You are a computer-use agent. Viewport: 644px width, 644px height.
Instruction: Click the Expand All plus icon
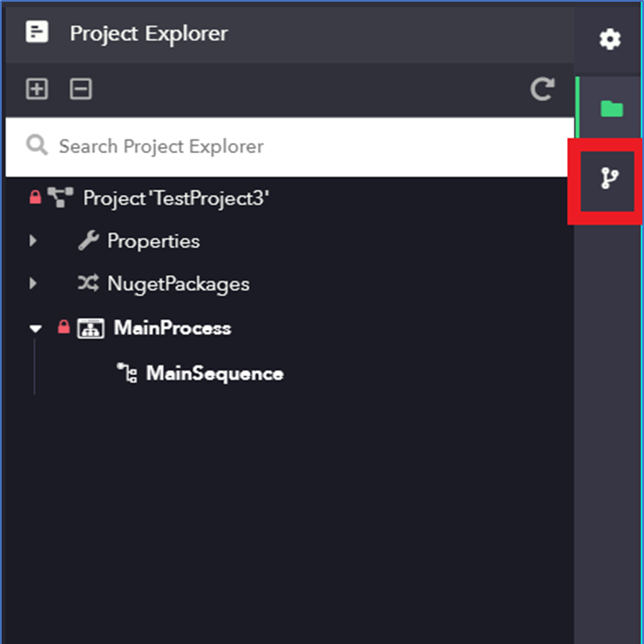[37, 89]
